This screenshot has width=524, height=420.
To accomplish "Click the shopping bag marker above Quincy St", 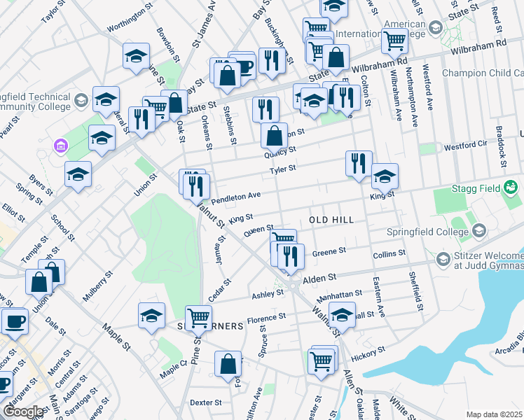I will (275, 136).
